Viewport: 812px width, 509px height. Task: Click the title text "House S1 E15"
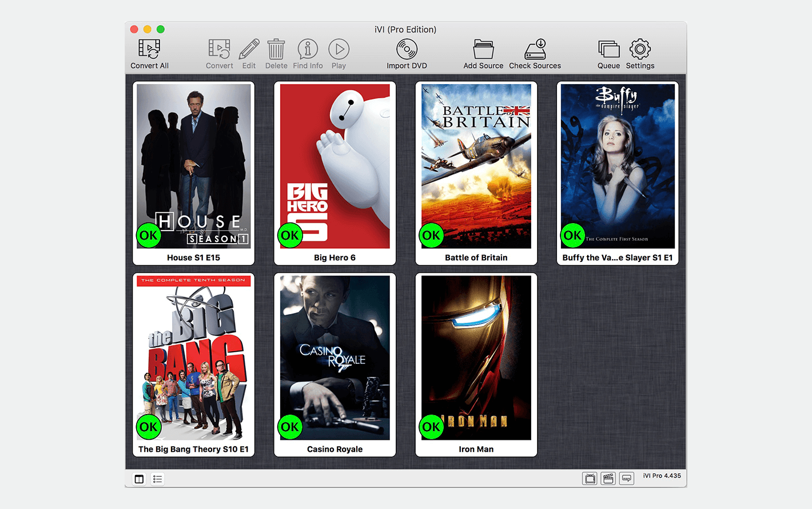(194, 258)
